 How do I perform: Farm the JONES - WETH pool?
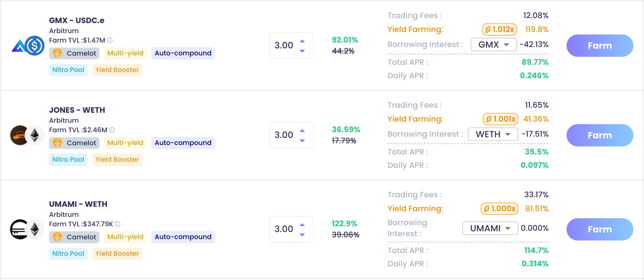(600, 135)
